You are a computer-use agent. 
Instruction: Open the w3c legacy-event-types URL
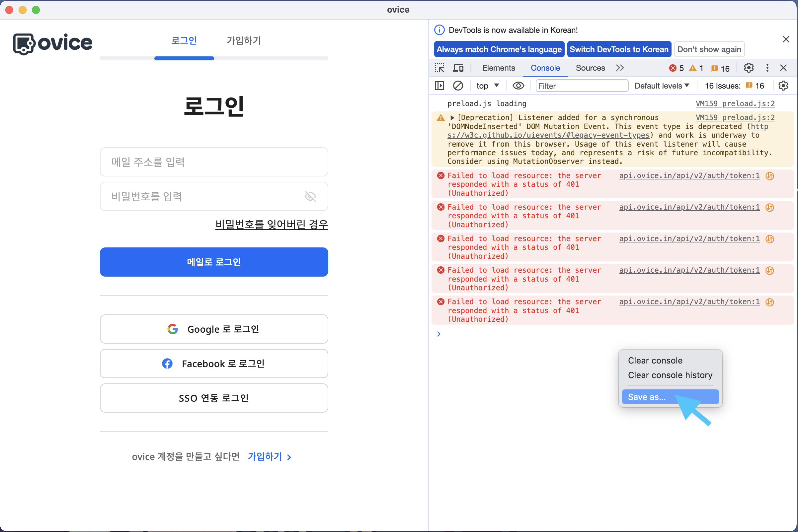click(548, 135)
